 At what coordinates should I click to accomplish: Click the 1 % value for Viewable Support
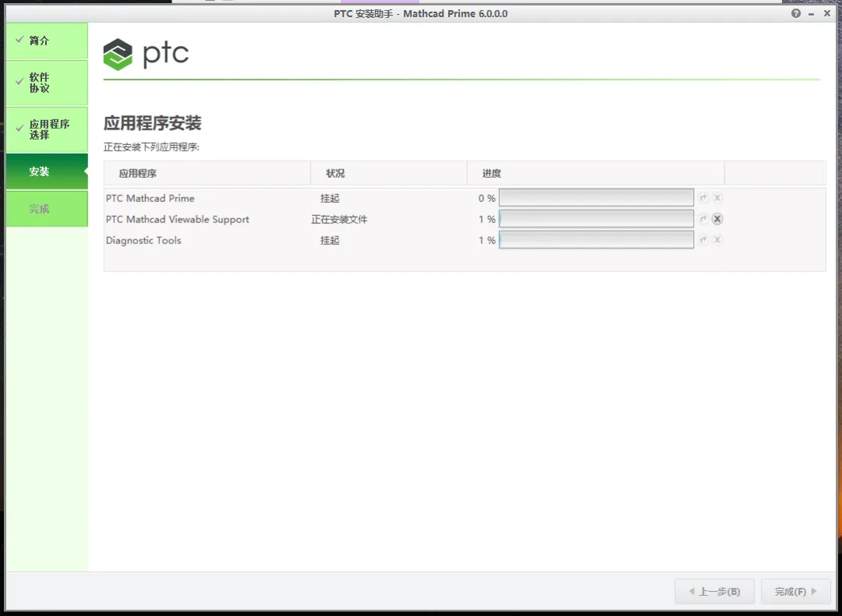pos(487,219)
